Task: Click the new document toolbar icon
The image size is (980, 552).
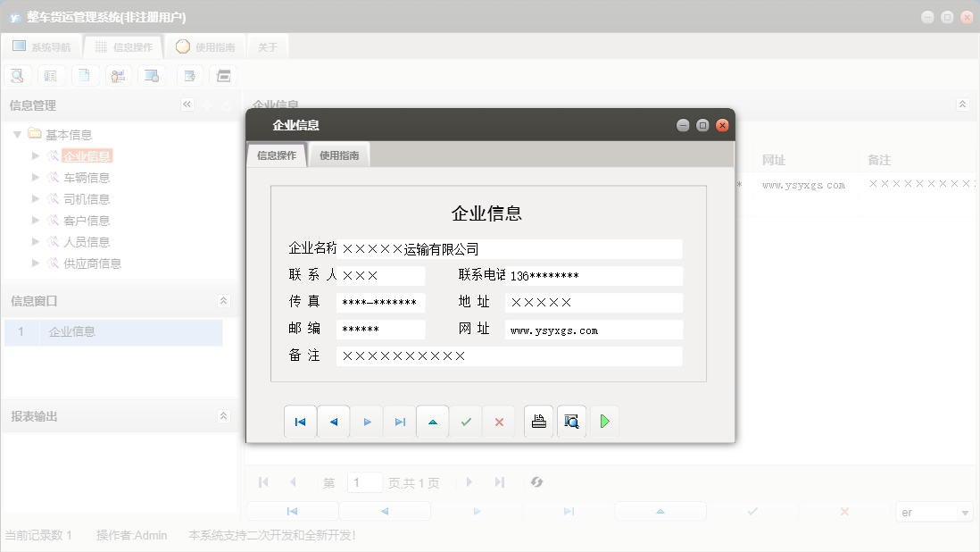Action: 85,75
